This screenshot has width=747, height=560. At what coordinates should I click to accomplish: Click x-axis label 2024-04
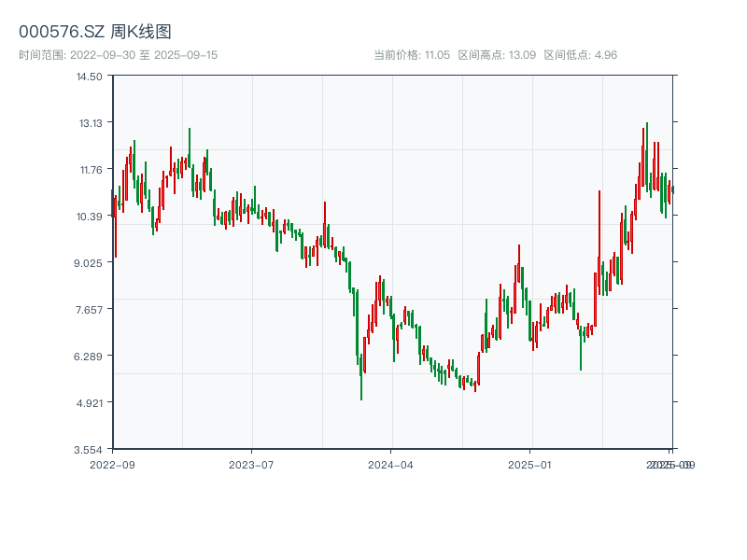(x=390, y=465)
